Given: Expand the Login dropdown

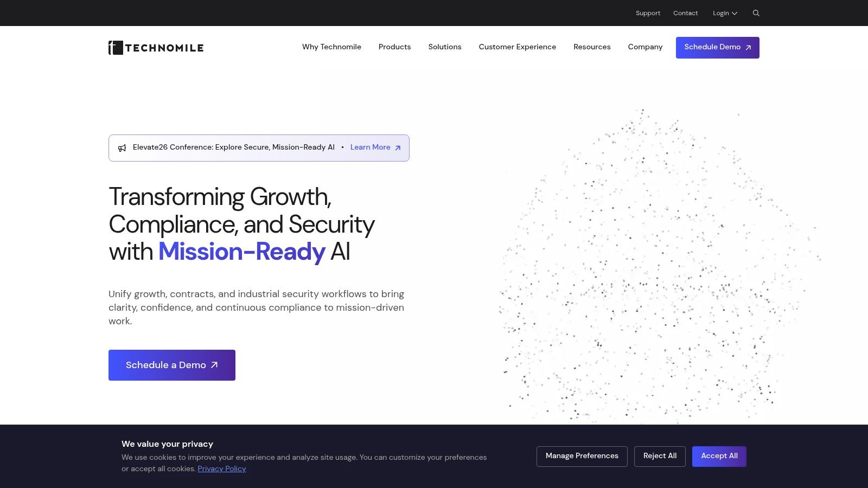Looking at the screenshot, I should click(x=725, y=13).
